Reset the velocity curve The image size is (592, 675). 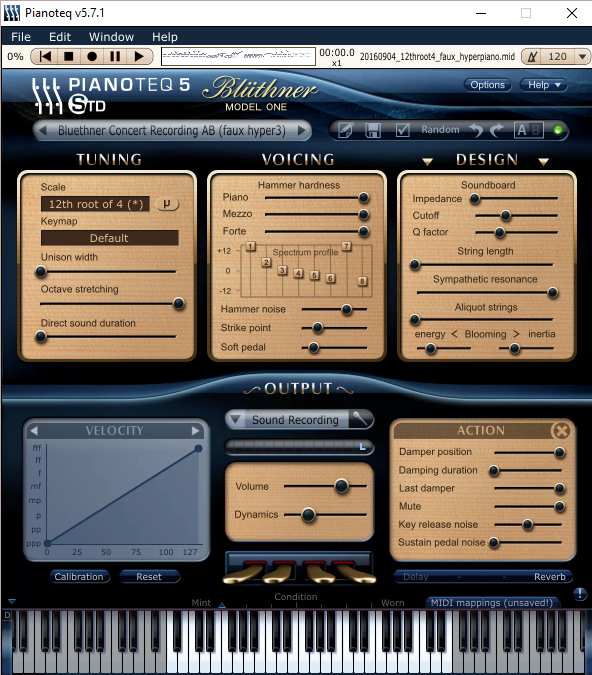[x=149, y=576]
